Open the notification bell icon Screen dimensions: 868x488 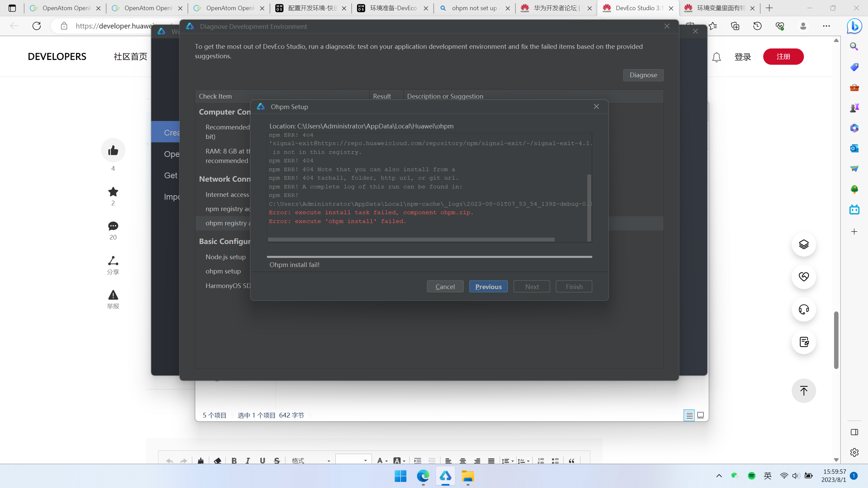[716, 57]
